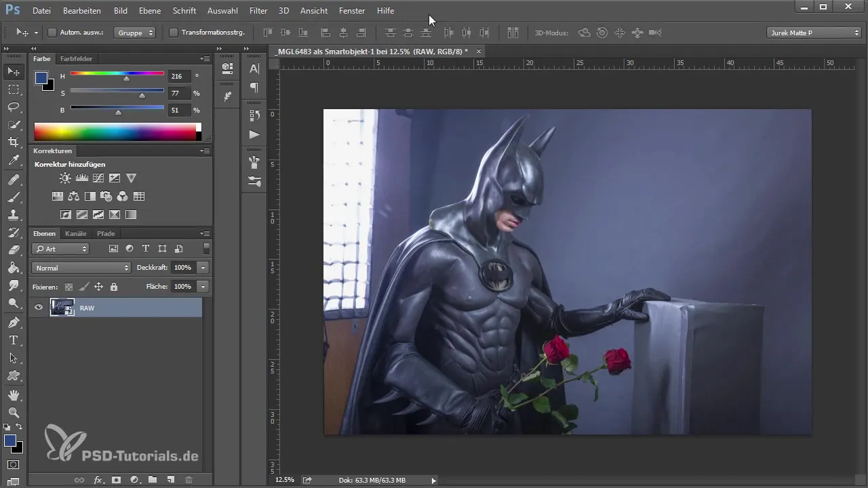Select the Eyedropper tool
This screenshot has height=488, width=868.
[14, 161]
